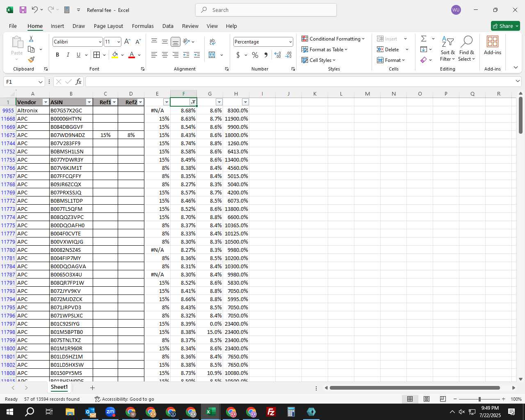The image size is (525, 420).
Task: Open the Vendor column filter dropdown
Action: (x=46, y=102)
